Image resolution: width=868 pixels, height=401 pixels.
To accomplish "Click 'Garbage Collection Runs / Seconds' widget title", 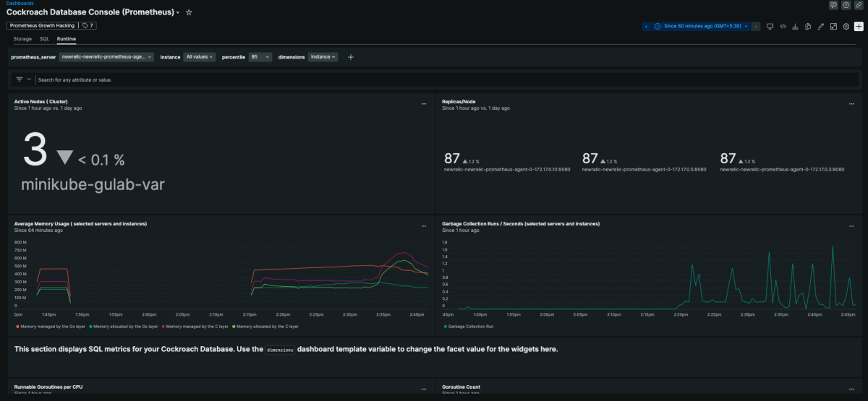I will (x=521, y=224).
